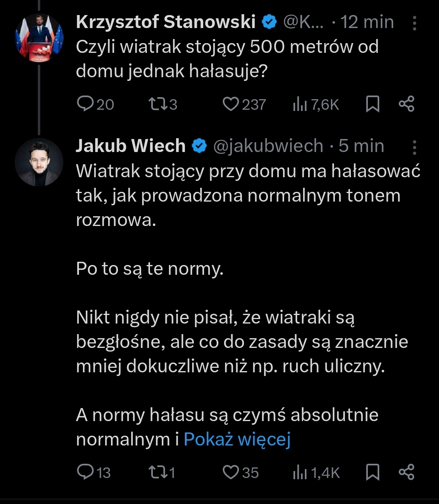This screenshot has width=439, height=504.
Task: Like Krzysztof Stanowski's wind turbine tweet
Action: 231,104
